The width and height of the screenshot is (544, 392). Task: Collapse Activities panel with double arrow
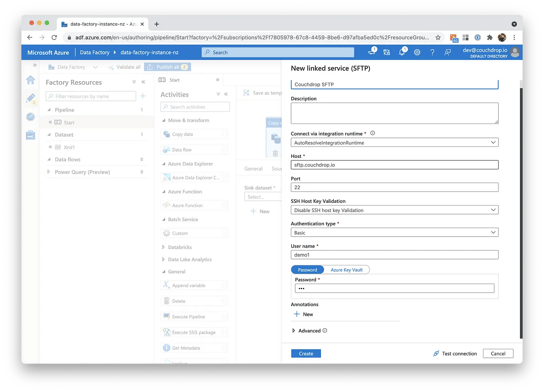click(x=226, y=94)
